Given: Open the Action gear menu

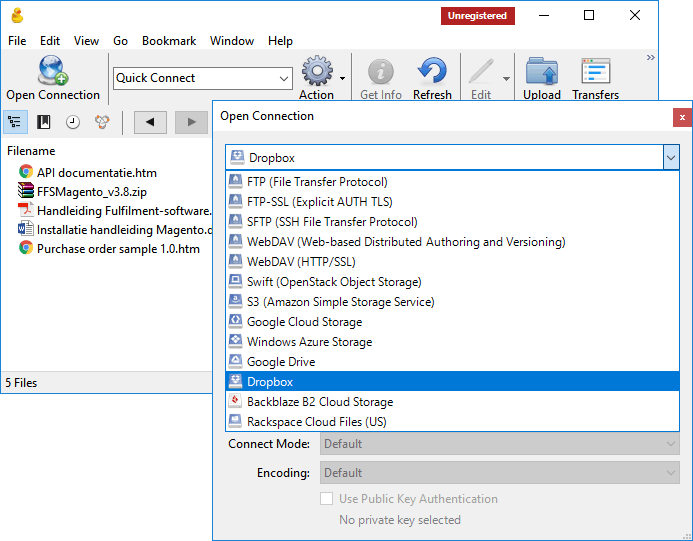Looking at the screenshot, I should [x=317, y=71].
